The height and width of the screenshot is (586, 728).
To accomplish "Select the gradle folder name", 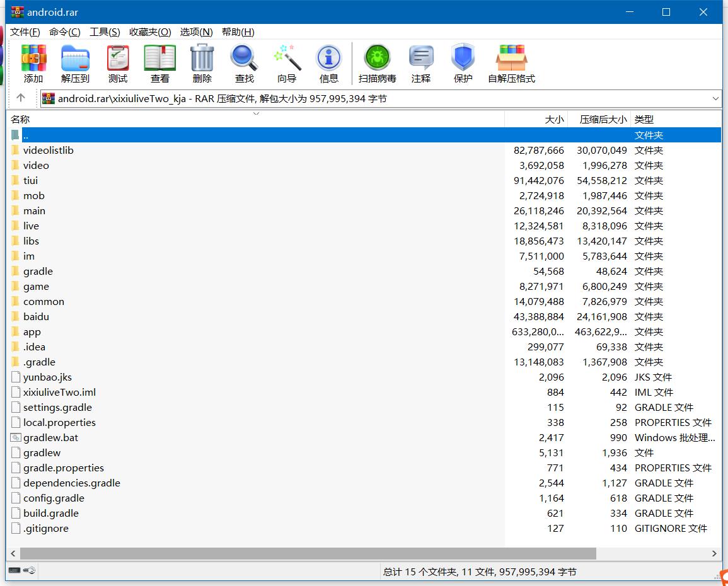I will point(38,272).
